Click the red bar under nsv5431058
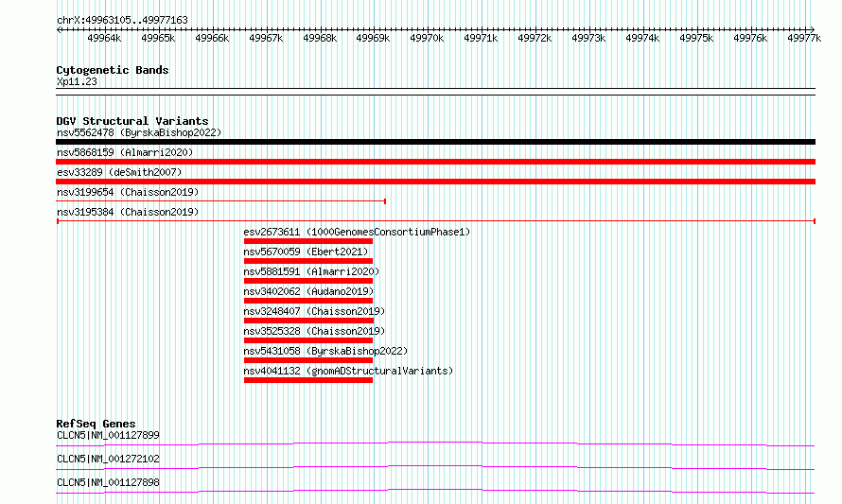Screen dimensions: 842x504 (308, 360)
